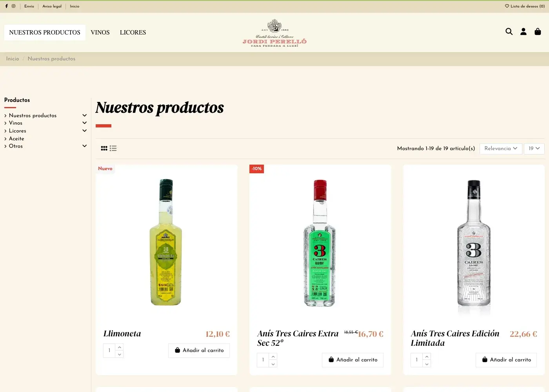Image resolution: width=549 pixels, height=392 pixels.
Task: Open the Aviso legal link
Action: tap(52, 6)
